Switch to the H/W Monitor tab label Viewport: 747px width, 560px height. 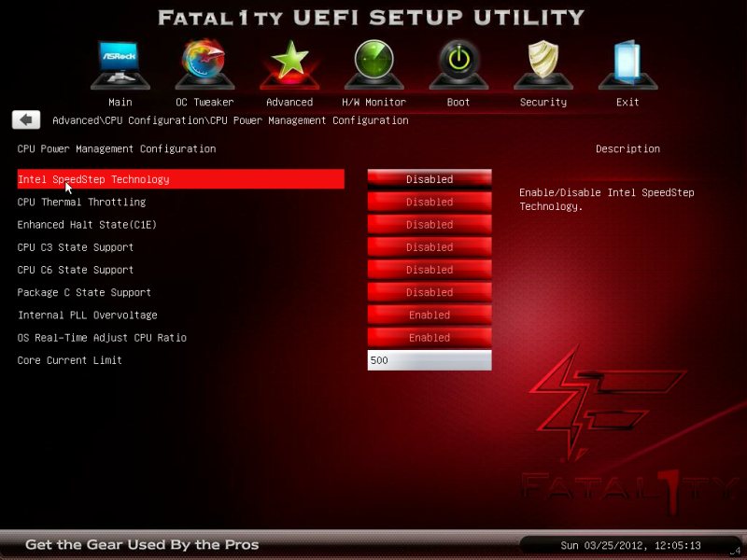click(x=374, y=102)
